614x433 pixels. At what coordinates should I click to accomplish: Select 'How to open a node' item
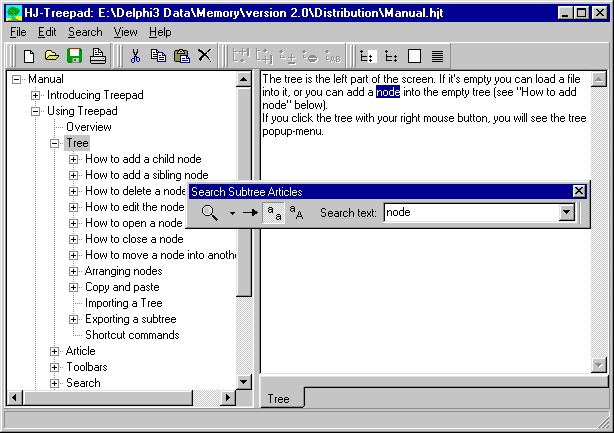click(x=134, y=223)
